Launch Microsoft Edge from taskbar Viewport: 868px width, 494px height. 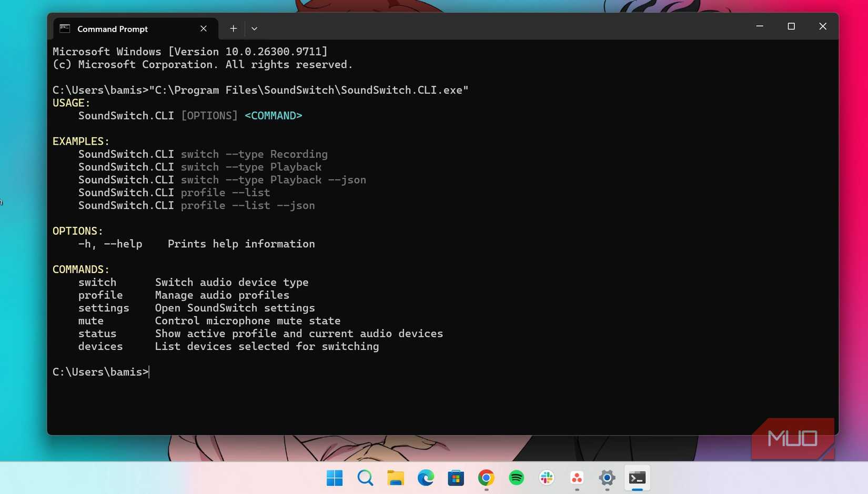(426, 478)
